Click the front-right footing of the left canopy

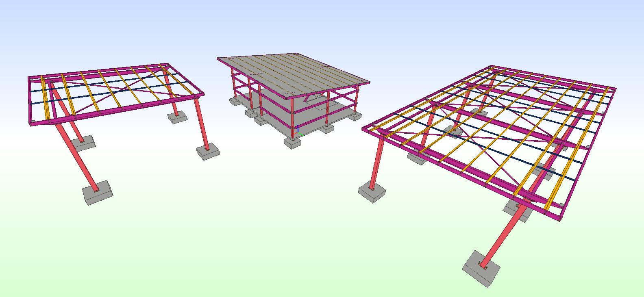tap(208, 152)
